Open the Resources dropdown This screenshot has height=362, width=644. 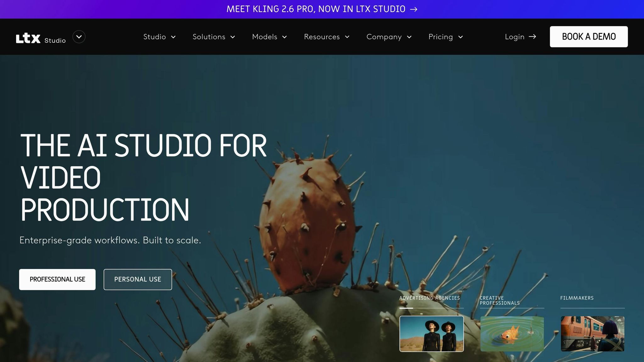(x=327, y=37)
